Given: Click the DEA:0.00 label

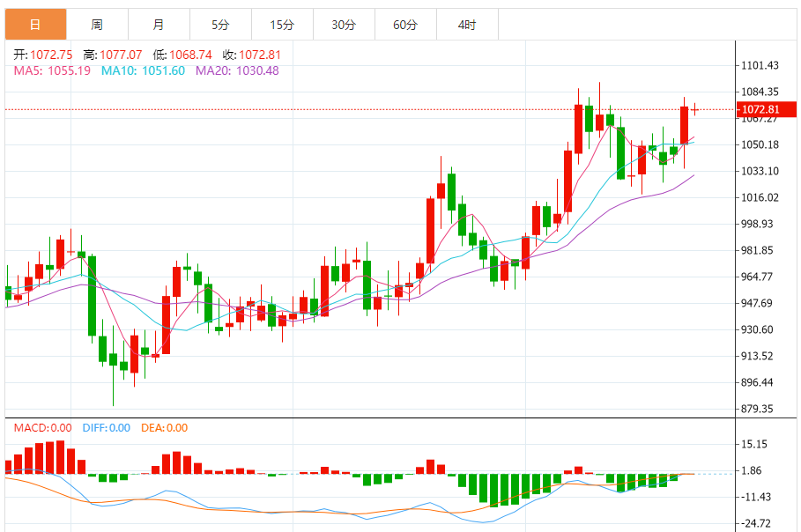Looking at the screenshot, I should [x=165, y=428].
